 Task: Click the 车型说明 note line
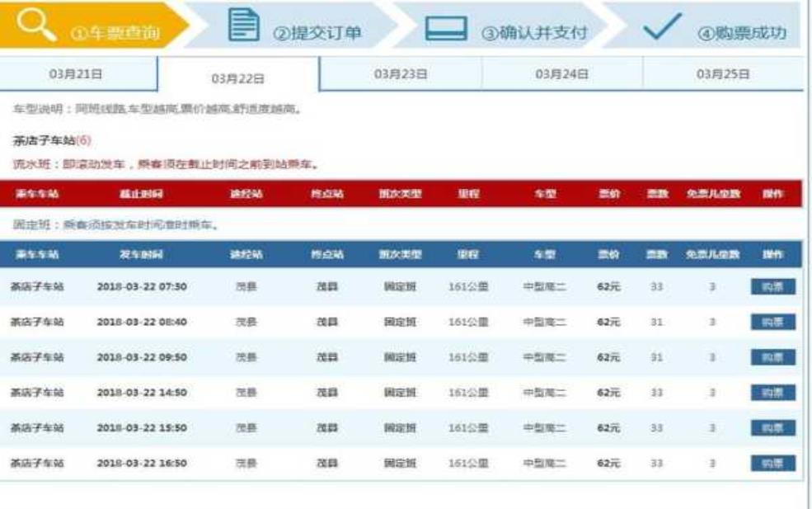click(x=157, y=109)
